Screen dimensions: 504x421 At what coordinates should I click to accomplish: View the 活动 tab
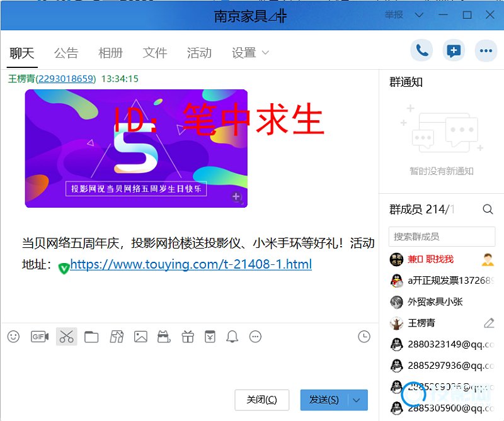199,53
